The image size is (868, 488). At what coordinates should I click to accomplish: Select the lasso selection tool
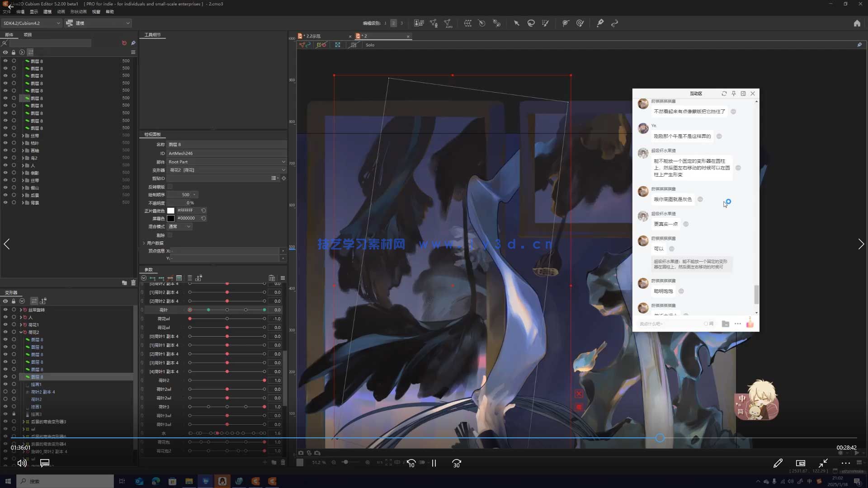[531, 23]
